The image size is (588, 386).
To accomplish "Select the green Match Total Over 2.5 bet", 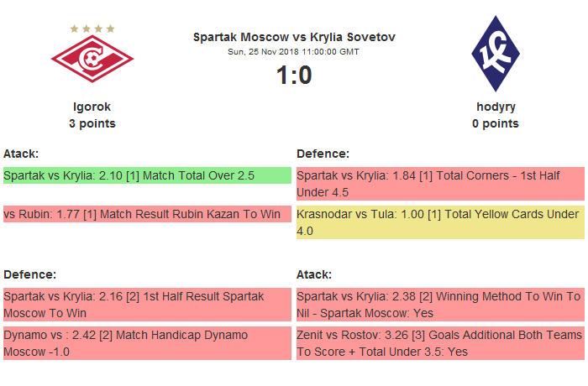I will click(x=147, y=175).
